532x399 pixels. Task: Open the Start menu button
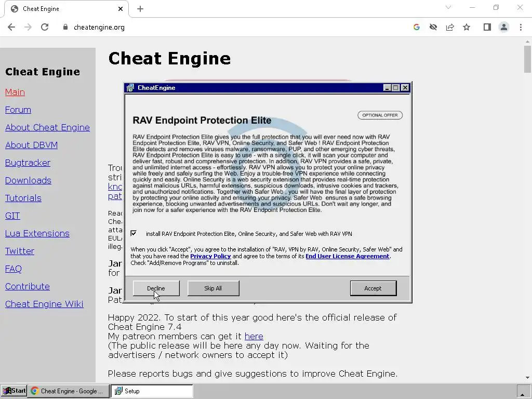pyautogui.click(x=14, y=391)
